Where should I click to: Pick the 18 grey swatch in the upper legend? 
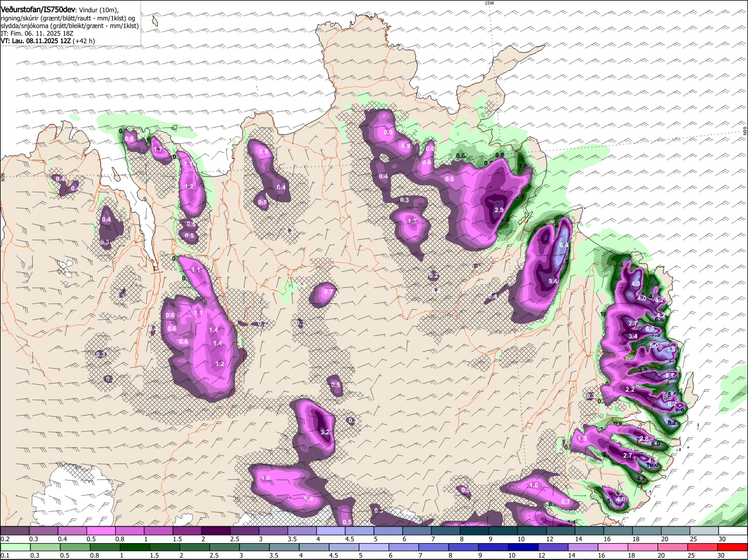coord(647,531)
